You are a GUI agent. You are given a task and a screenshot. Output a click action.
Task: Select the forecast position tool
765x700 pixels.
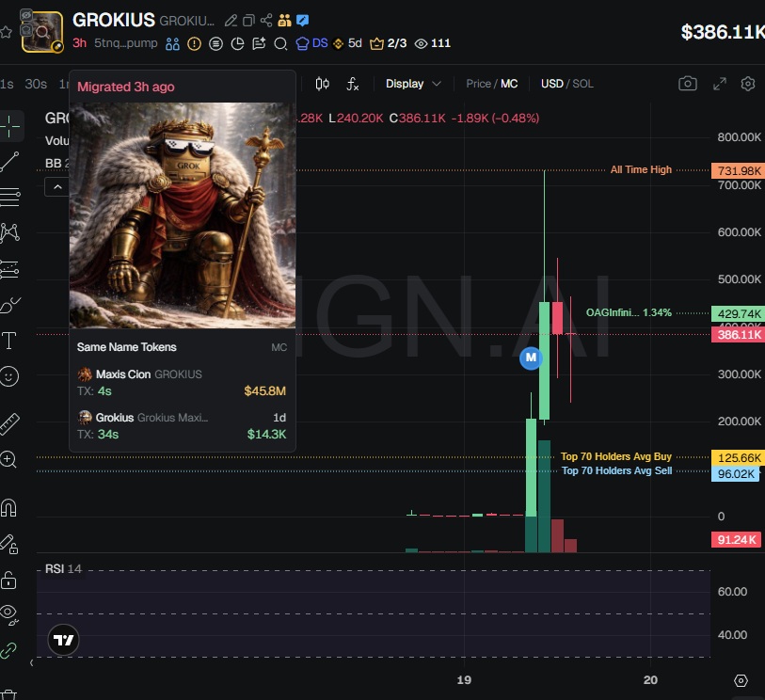coord(9,269)
